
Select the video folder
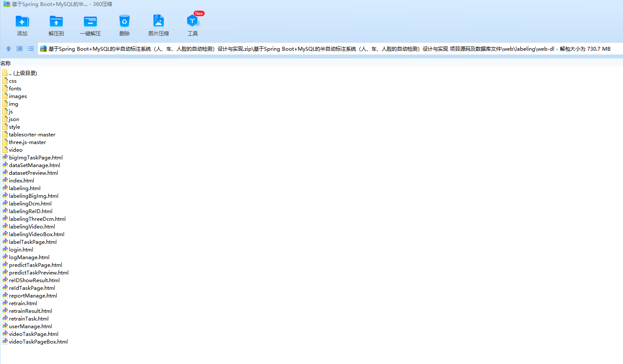point(12,150)
